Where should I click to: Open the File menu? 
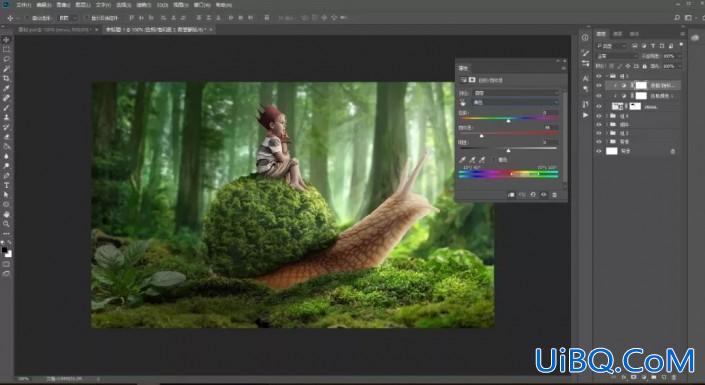(23, 5)
